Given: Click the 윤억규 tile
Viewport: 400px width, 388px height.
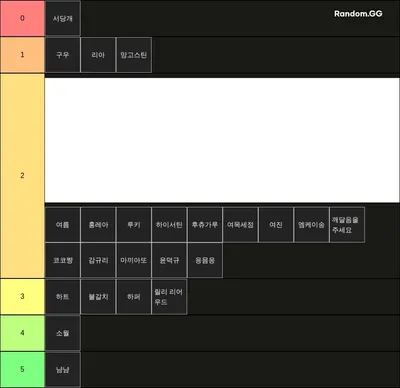Looking at the screenshot, I should coord(169,260).
